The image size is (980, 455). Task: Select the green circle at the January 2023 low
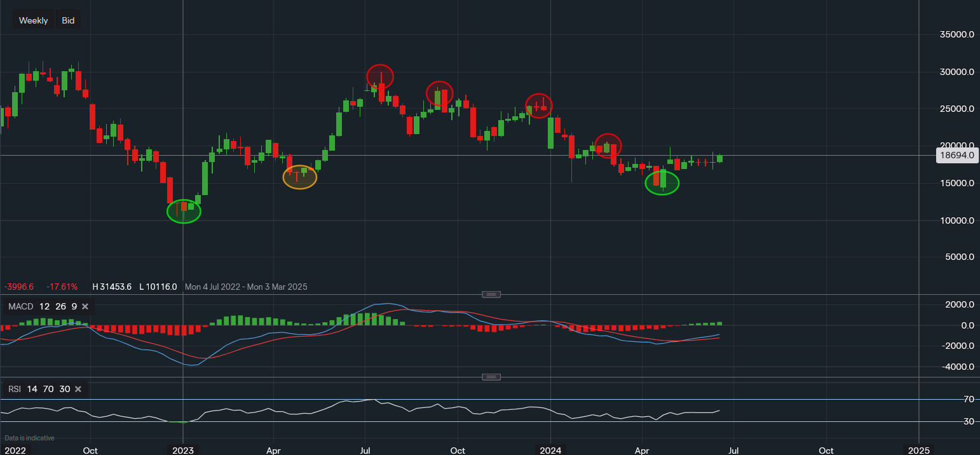pyautogui.click(x=184, y=212)
